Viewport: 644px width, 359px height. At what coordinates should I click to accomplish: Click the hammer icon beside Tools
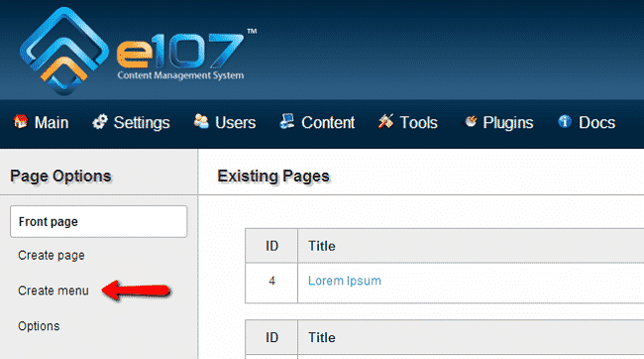[385, 122]
